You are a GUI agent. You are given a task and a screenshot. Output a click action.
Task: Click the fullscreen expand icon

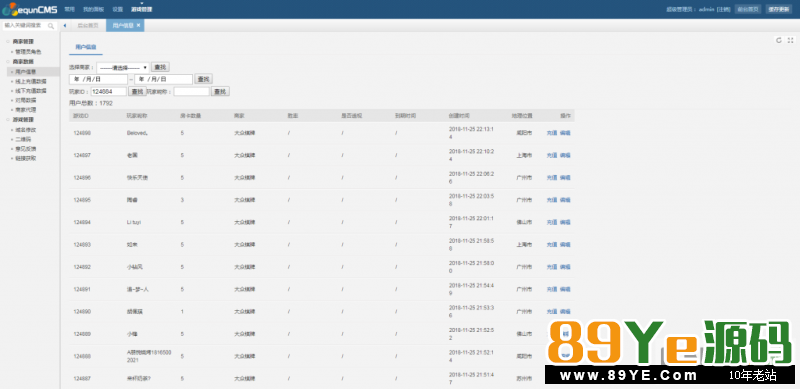tap(790, 40)
